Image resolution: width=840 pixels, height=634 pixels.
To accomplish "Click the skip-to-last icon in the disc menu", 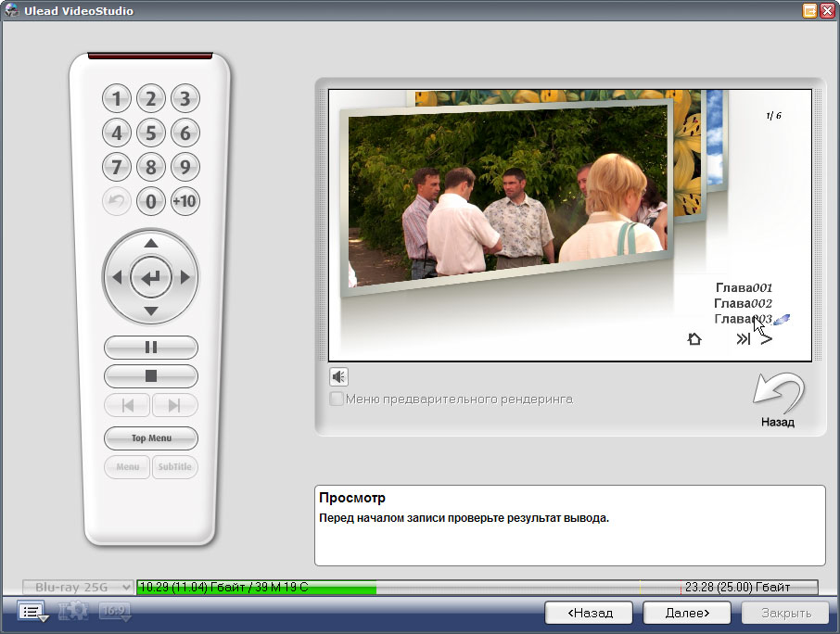I will tap(743, 339).
